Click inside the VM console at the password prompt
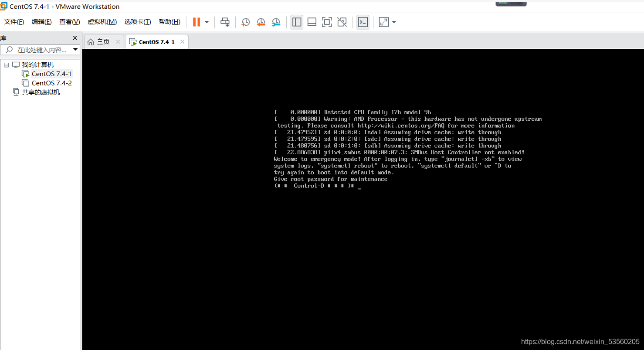 pyautogui.click(x=359, y=186)
